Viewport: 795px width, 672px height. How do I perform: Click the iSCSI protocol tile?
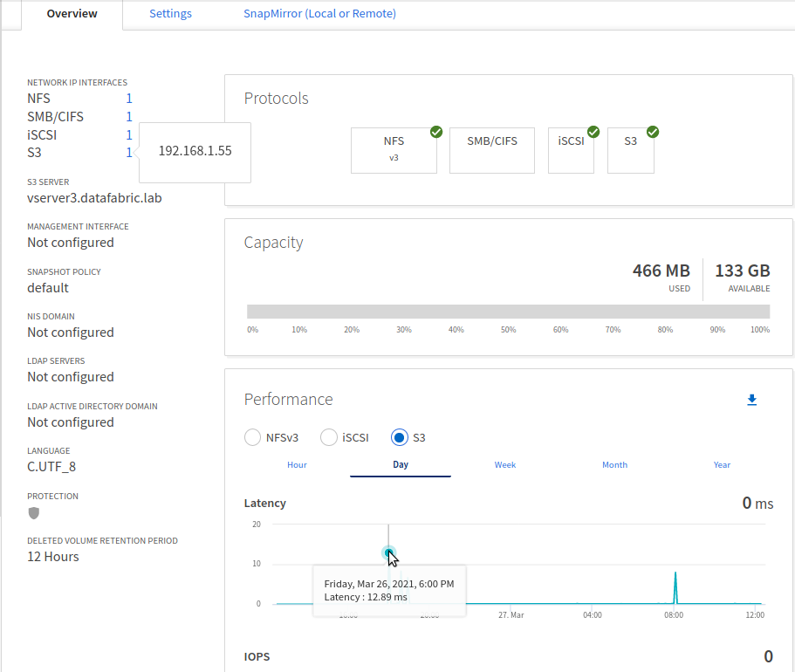click(571, 150)
